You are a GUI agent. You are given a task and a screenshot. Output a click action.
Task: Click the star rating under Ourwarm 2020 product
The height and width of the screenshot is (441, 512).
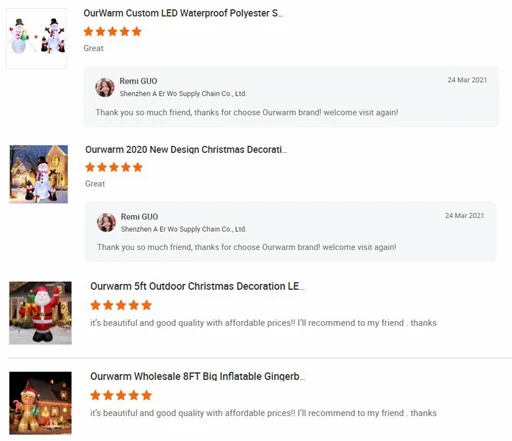114,167
